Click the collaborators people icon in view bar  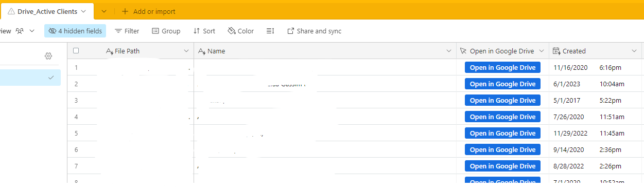(x=20, y=31)
